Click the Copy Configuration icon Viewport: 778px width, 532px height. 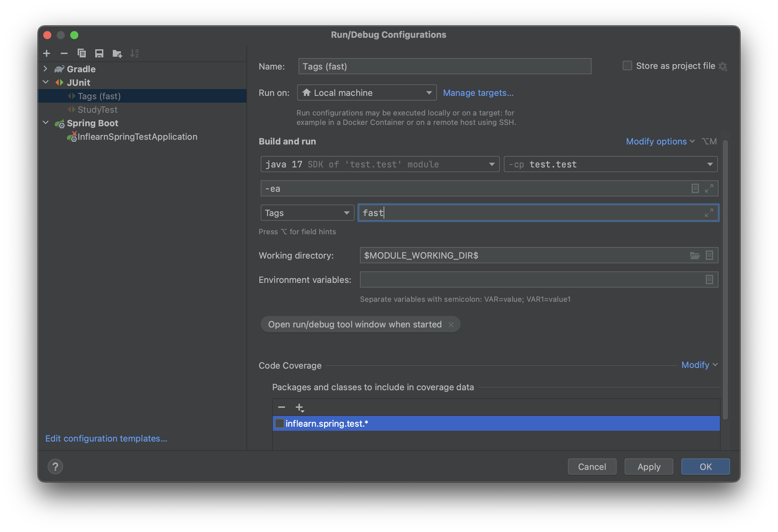pyautogui.click(x=81, y=53)
